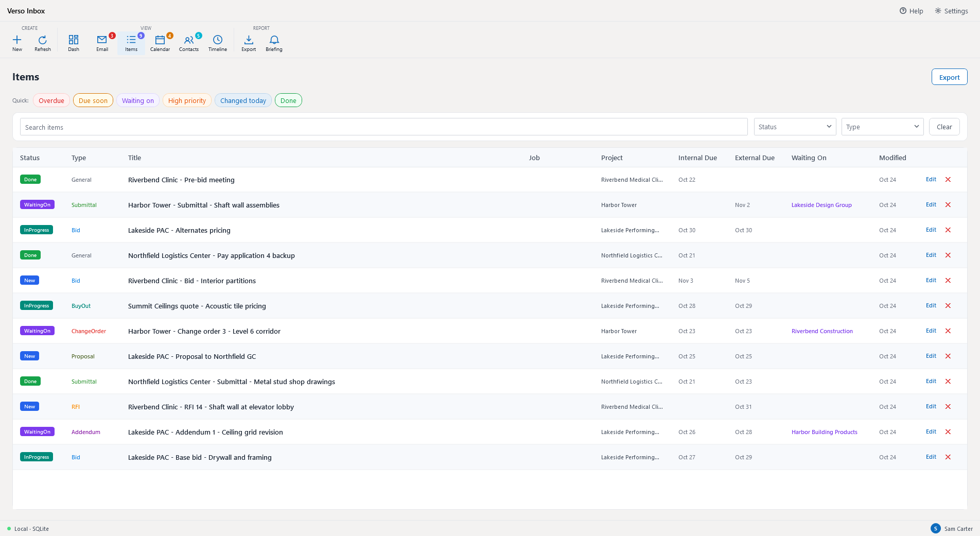Open the Lakeside Design Group waiting-on link
Screen dimensions: 980x536
click(821, 205)
